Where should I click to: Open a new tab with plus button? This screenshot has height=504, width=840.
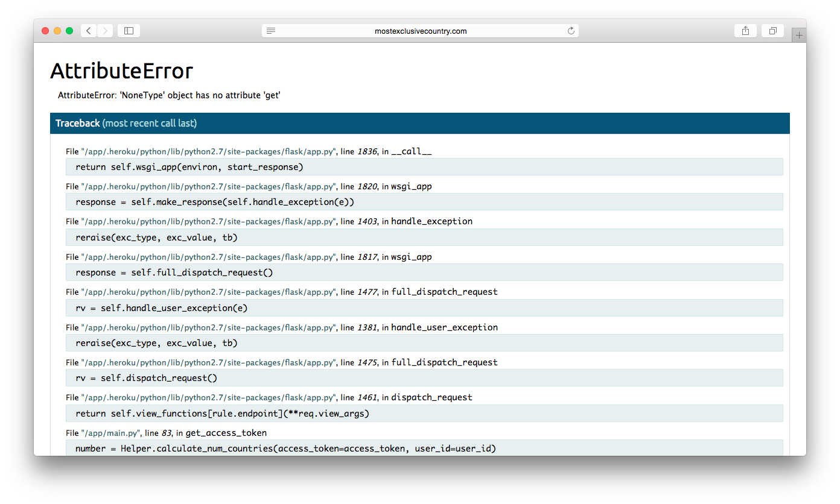coord(799,36)
